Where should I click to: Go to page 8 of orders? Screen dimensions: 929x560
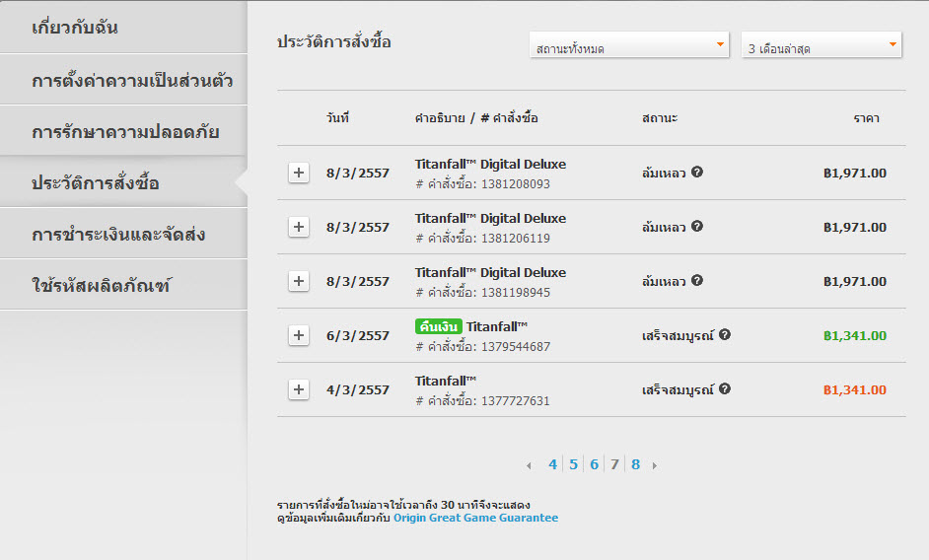tap(636, 464)
